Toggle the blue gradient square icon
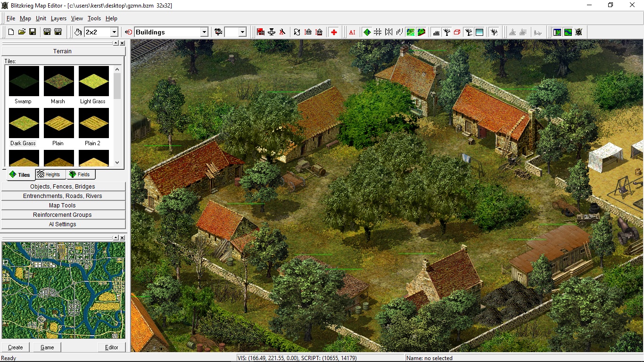Viewport: 644px width, 362px height. 479,32
